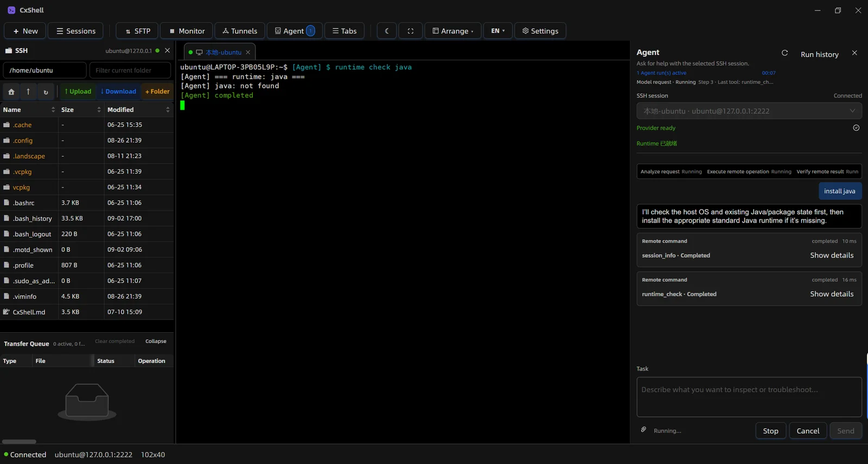Expand the Arrange menu
Screen dimensions: 868x464
(453, 31)
